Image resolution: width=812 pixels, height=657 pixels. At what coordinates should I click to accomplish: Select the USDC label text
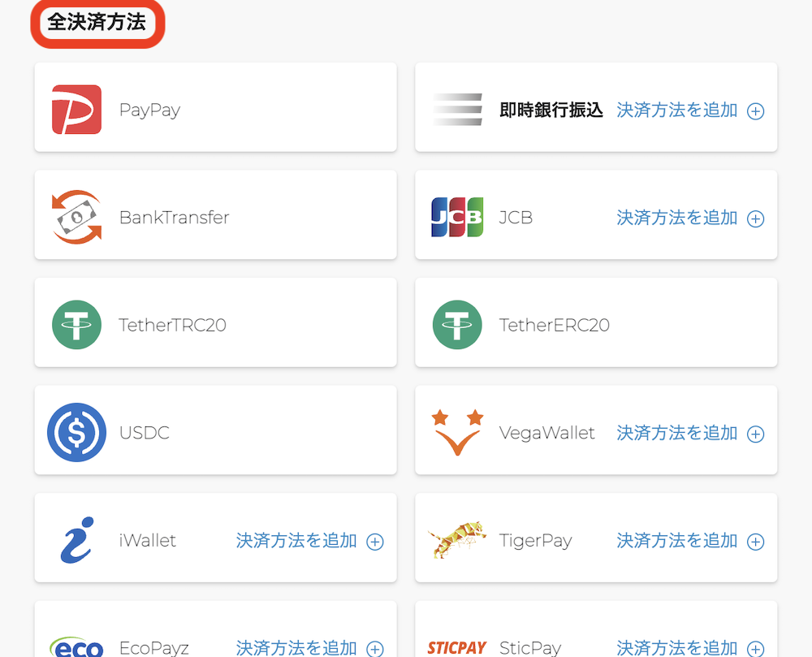pos(145,433)
